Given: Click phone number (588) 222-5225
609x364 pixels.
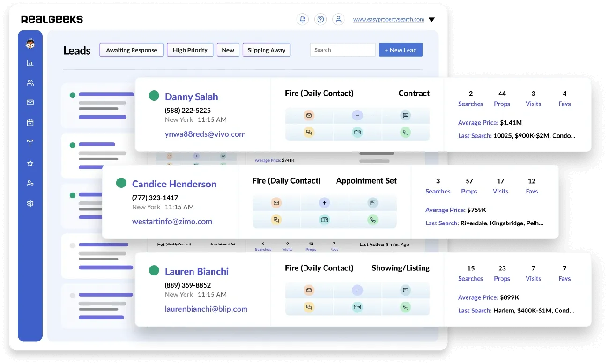Looking at the screenshot, I should point(188,111).
